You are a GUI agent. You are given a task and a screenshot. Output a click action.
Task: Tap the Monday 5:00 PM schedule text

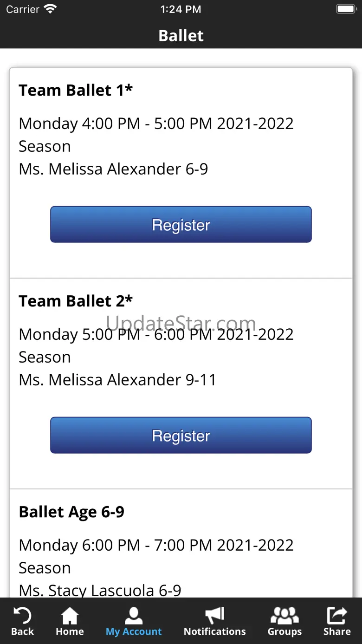coord(156,335)
